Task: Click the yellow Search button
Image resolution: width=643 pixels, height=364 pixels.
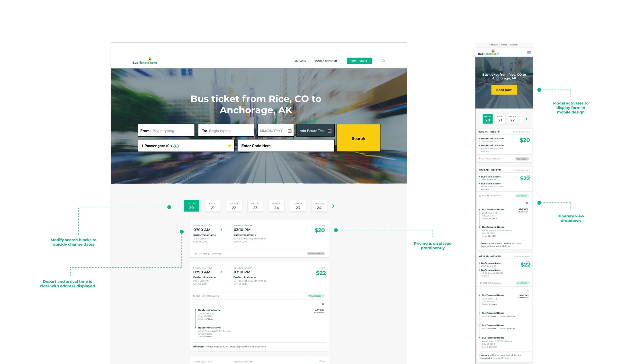Action: tap(358, 138)
